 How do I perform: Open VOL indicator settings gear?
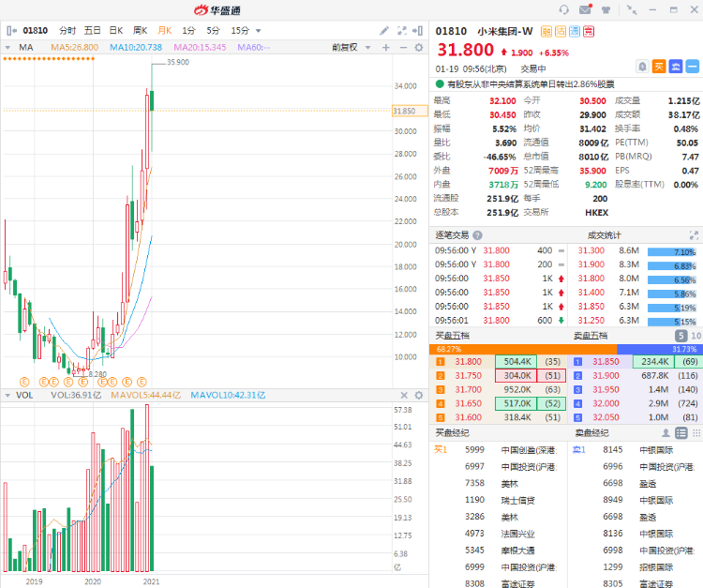pyautogui.click(x=419, y=395)
